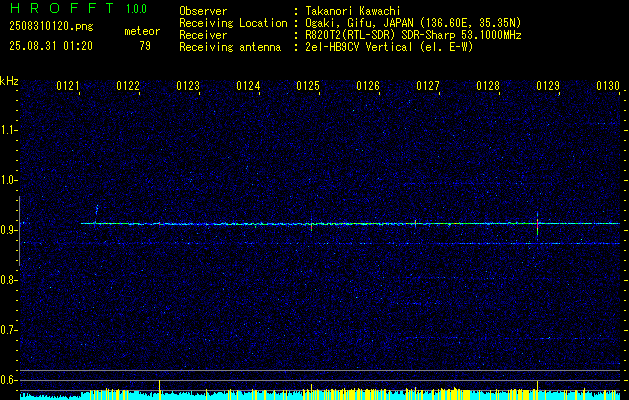Image resolution: width=629 pixels, height=400 pixels.
Task: Click the meteor count 79
Action: click(145, 46)
